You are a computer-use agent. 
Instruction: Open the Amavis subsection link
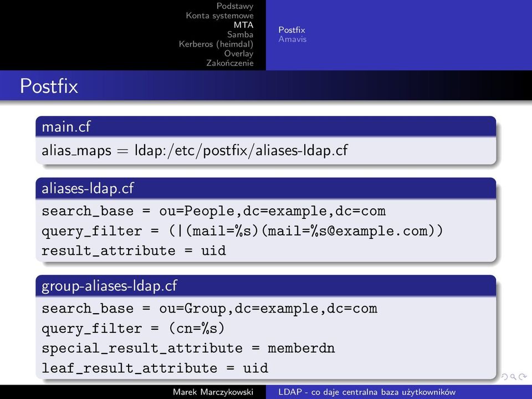pos(293,39)
